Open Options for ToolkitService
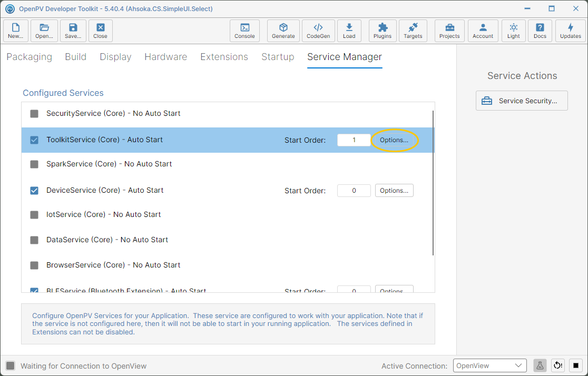 pos(394,140)
